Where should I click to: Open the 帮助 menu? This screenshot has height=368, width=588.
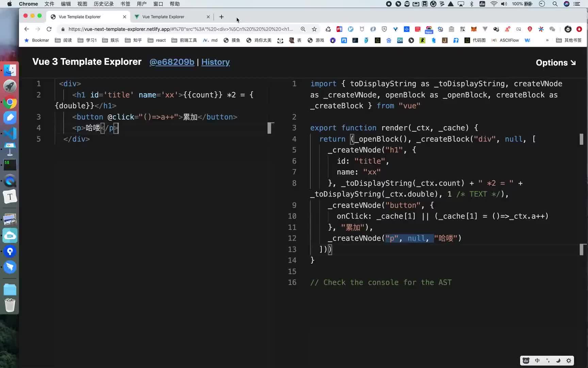coord(175,4)
